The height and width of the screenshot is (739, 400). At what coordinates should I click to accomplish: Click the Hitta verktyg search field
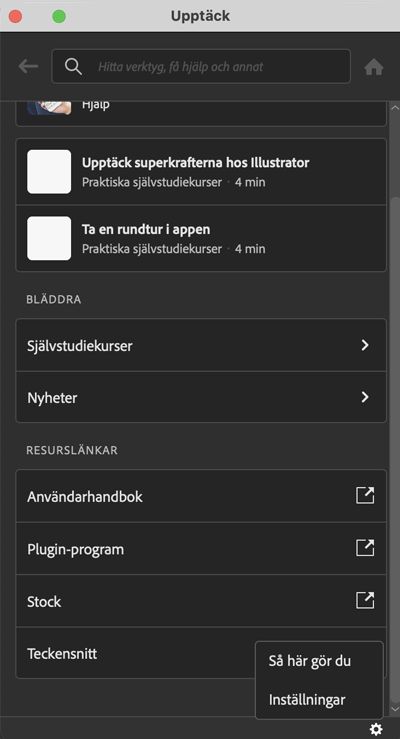click(x=201, y=66)
